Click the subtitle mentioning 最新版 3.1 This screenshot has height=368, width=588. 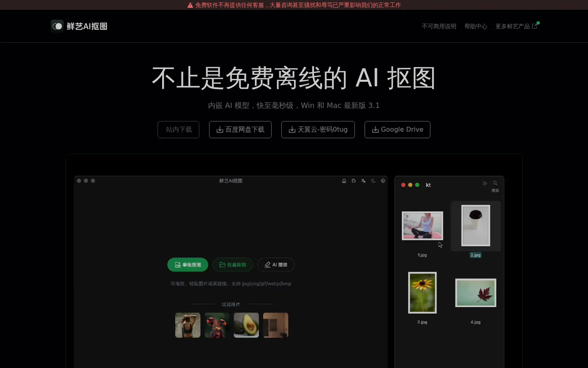tap(294, 105)
